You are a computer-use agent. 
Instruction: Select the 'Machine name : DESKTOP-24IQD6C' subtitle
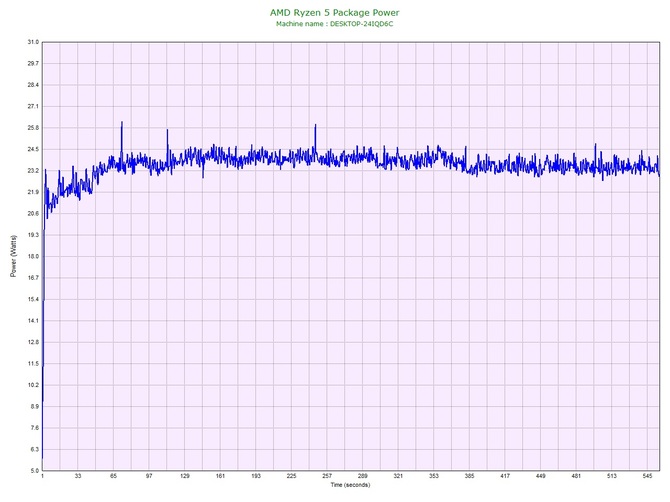click(334, 24)
